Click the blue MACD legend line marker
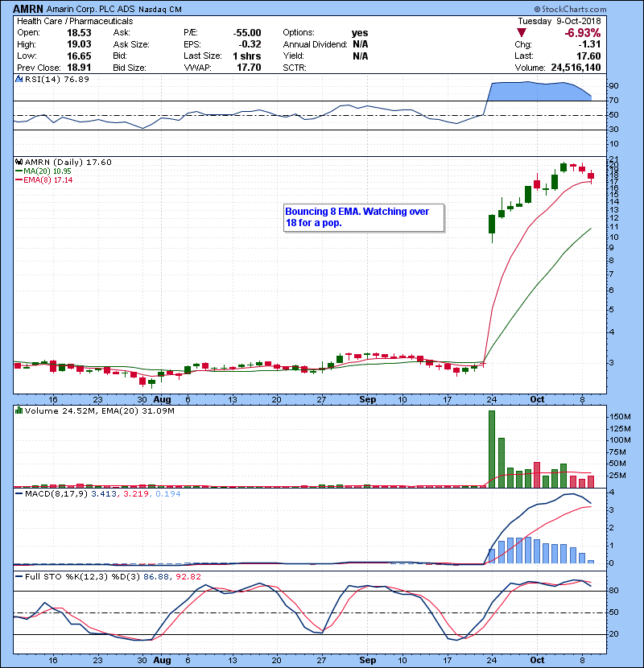 pyautogui.click(x=19, y=494)
